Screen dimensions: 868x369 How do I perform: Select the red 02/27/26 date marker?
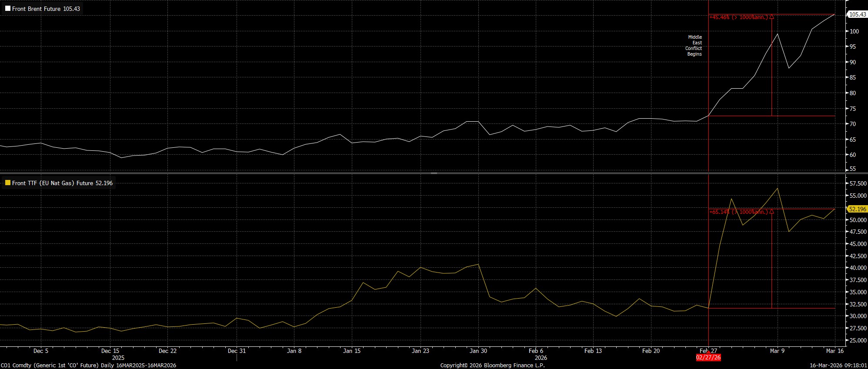708,358
